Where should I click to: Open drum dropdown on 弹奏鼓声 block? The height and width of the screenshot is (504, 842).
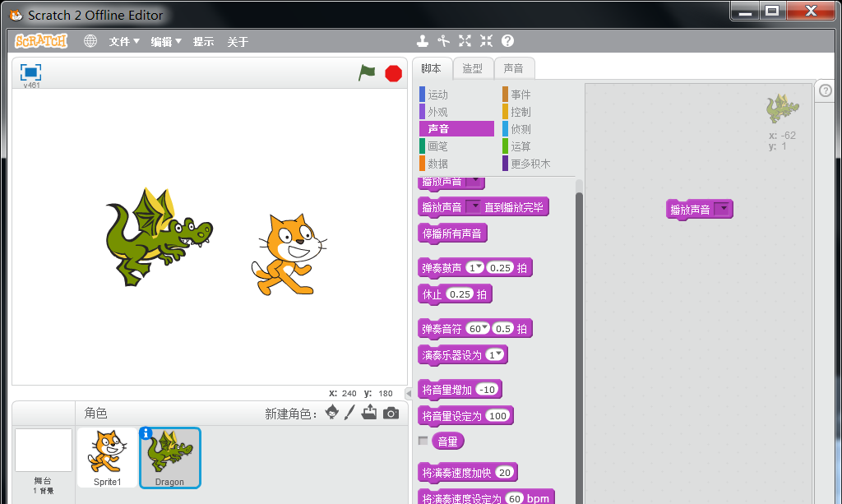(x=474, y=267)
